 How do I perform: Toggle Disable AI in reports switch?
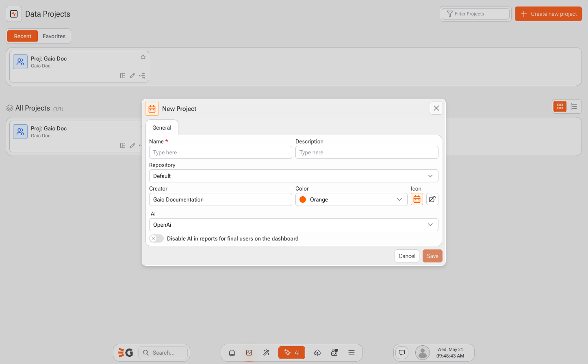point(156,238)
